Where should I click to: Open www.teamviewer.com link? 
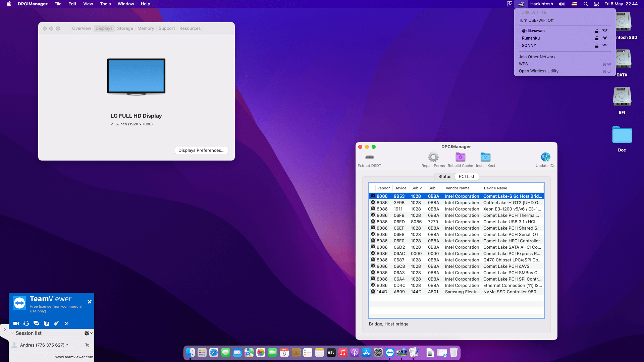click(x=74, y=357)
